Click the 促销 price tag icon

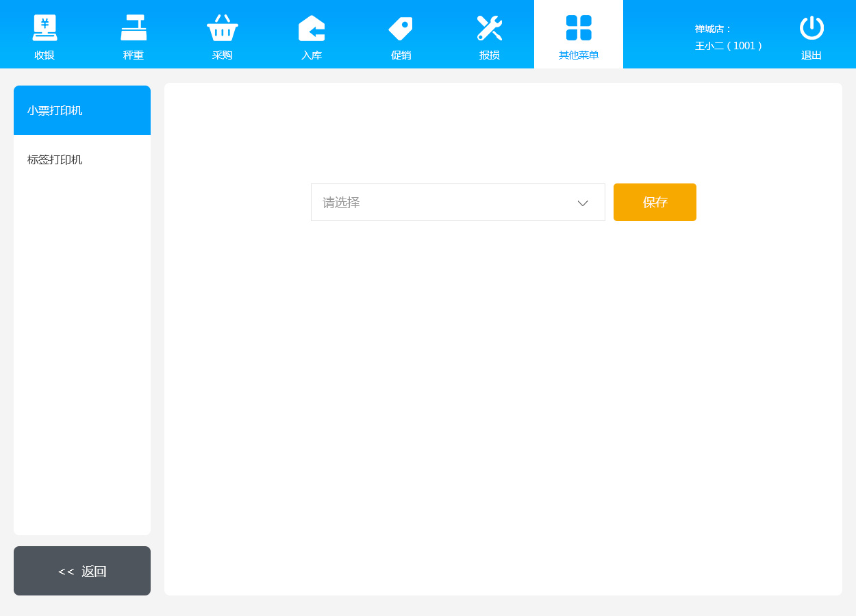pyautogui.click(x=401, y=27)
